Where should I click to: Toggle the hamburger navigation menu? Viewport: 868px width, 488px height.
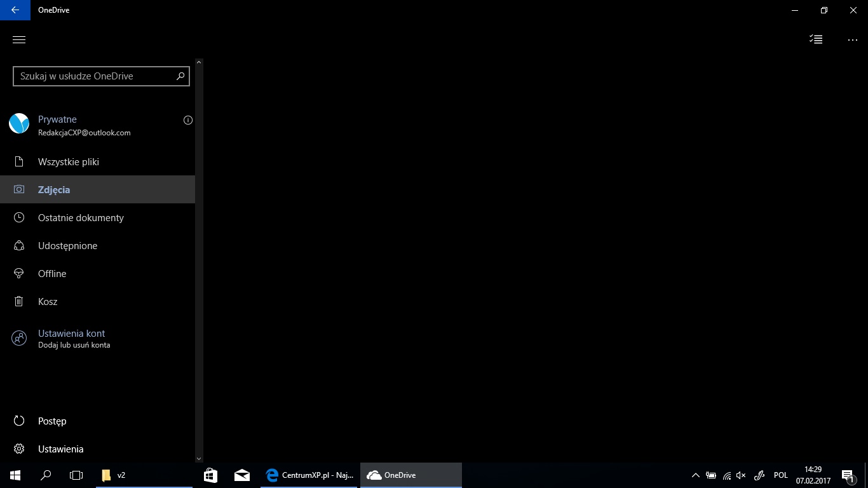click(x=19, y=39)
